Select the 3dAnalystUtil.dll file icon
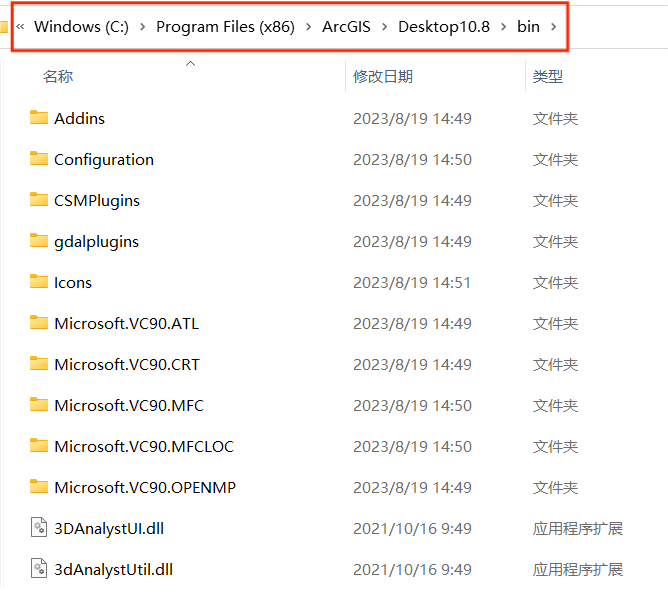Screen dimensions: 668x596 [39, 569]
